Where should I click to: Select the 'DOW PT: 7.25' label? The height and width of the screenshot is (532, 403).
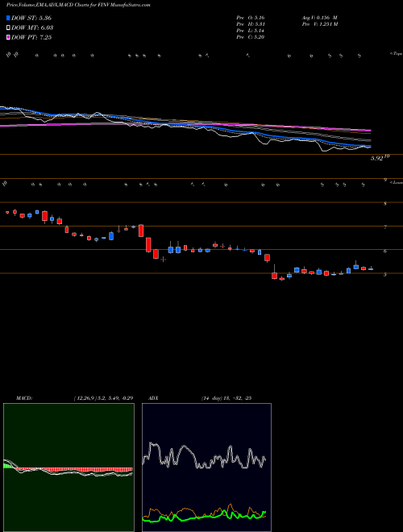coord(31,38)
